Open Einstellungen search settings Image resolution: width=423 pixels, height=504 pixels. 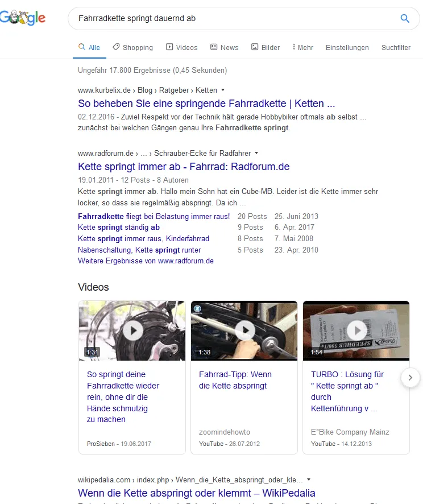click(x=347, y=48)
